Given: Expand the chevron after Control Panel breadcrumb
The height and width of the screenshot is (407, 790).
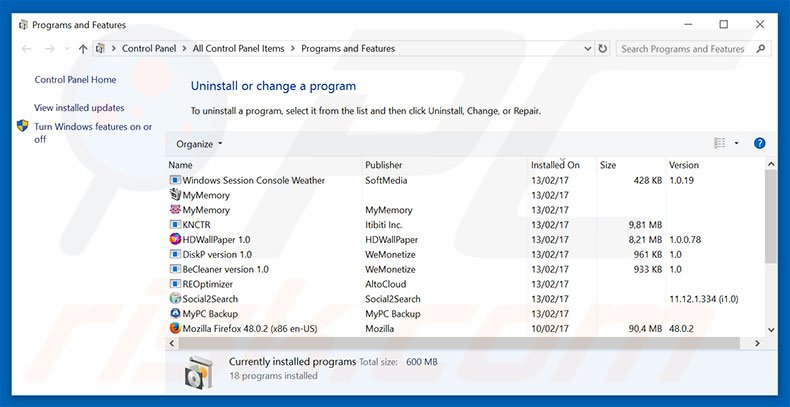Looking at the screenshot, I should tap(184, 49).
